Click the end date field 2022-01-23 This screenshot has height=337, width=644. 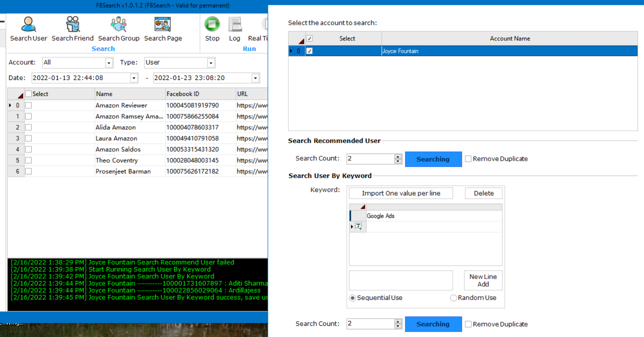tap(202, 78)
